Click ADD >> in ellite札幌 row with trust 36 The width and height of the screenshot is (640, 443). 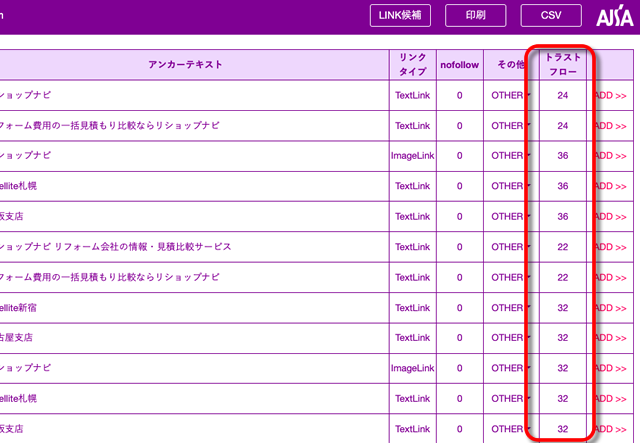(x=610, y=187)
